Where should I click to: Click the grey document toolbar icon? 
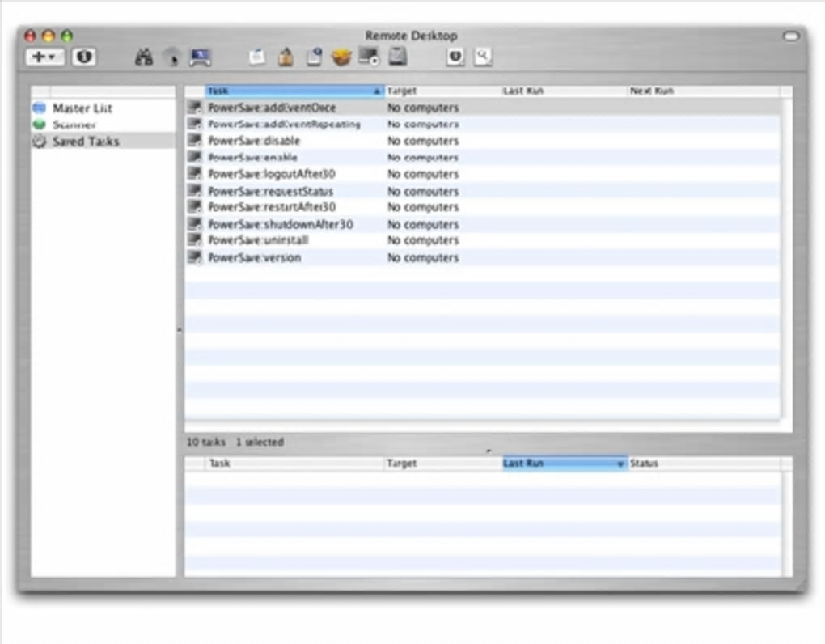(x=398, y=56)
